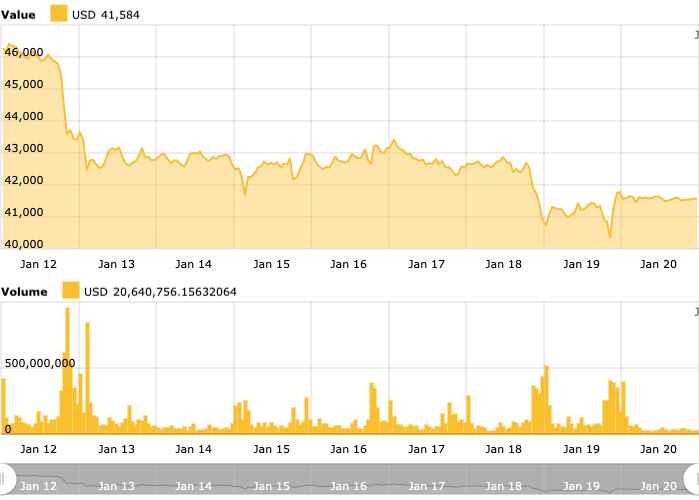Click Jan 12 label inside the range scrollbar

(38, 486)
